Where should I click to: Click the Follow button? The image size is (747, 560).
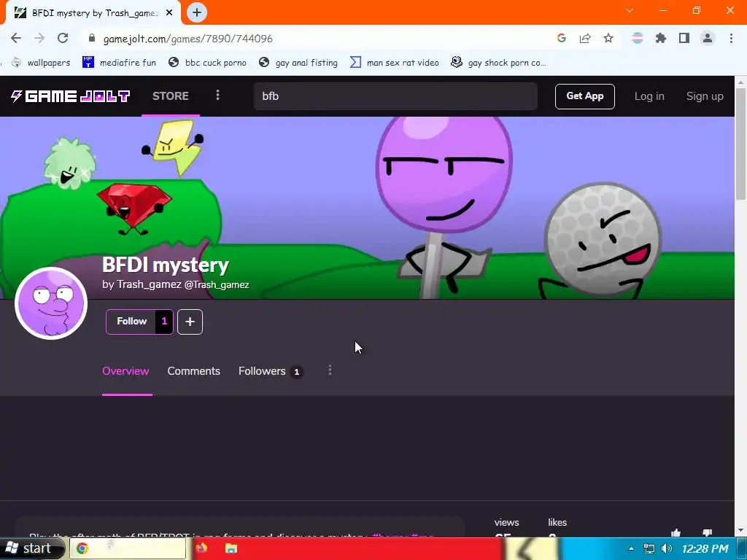131,322
